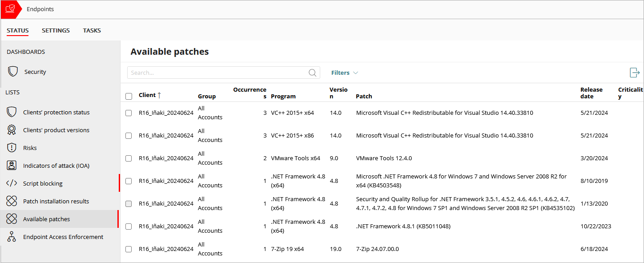Image resolution: width=644 pixels, height=263 pixels.
Task: Sort by the Version column header
Action: pos(338,93)
